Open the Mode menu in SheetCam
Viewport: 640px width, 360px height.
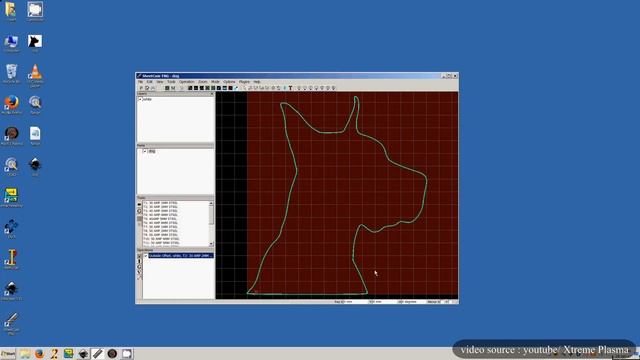point(215,82)
